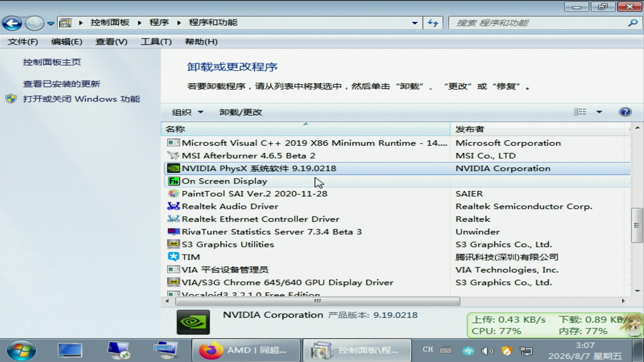Select Realtek Ethernet Controller Driver name
The width and height of the screenshot is (644, 362).
[260, 219]
